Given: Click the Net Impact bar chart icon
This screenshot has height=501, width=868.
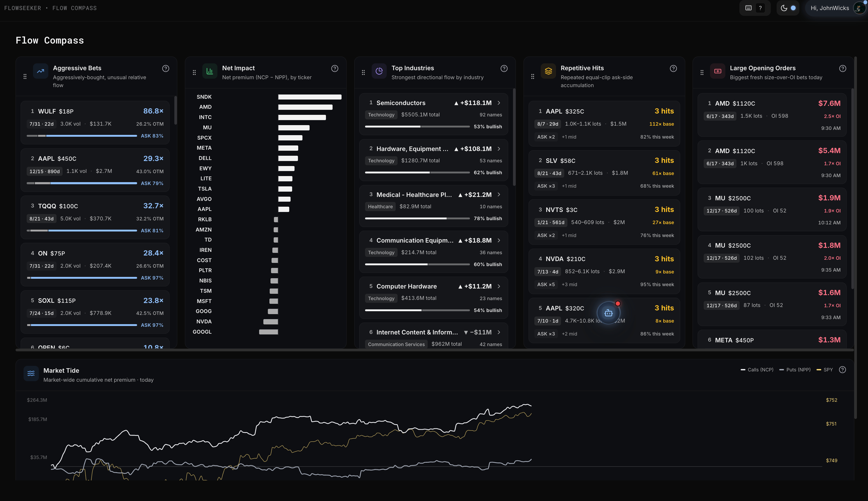Looking at the screenshot, I should point(210,71).
